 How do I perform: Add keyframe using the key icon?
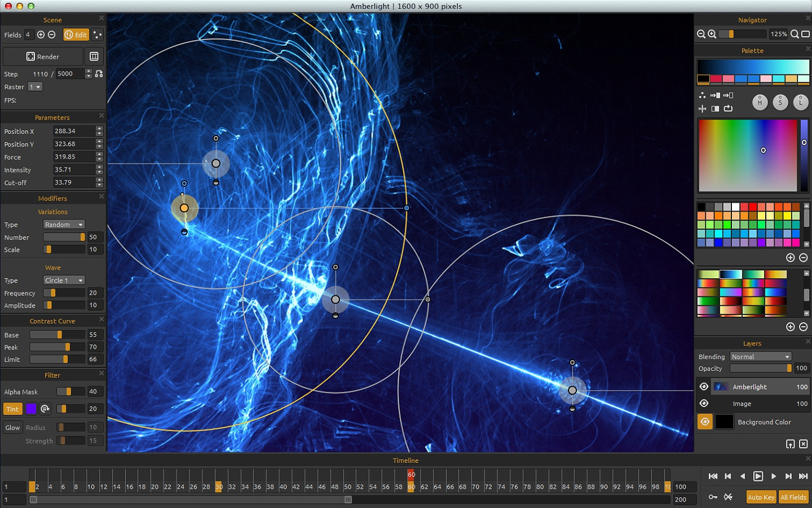tap(713, 497)
